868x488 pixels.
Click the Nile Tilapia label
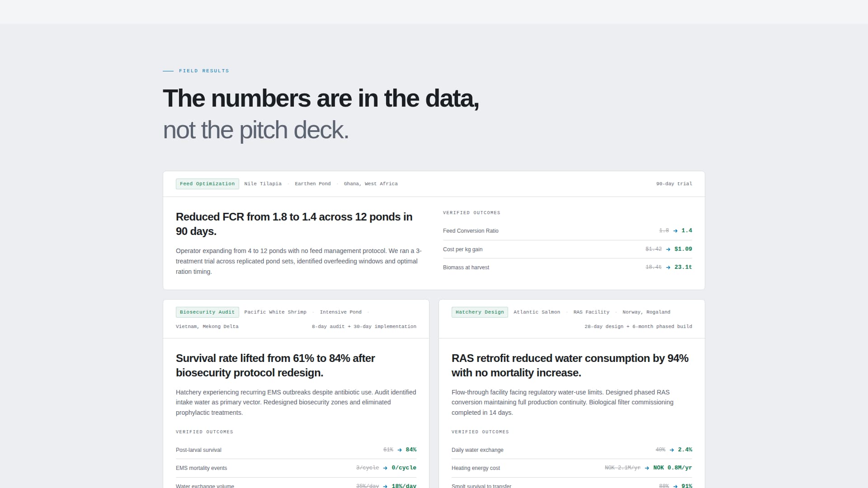point(263,183)
